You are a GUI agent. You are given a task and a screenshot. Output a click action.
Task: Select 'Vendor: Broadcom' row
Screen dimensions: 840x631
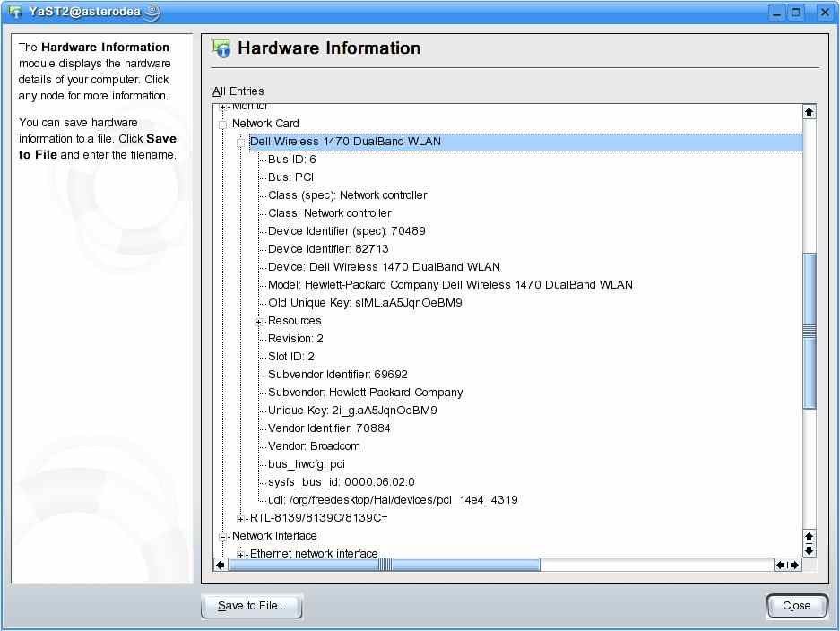pyautogui.click(x=314, y=446)
